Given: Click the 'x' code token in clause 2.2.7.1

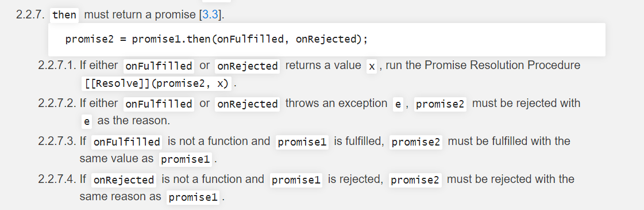Looking at the screenshot, I should click(372, 66).
